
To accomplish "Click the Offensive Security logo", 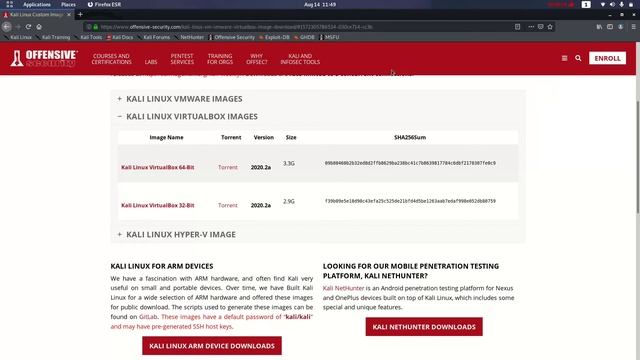I will pos(44,58).
